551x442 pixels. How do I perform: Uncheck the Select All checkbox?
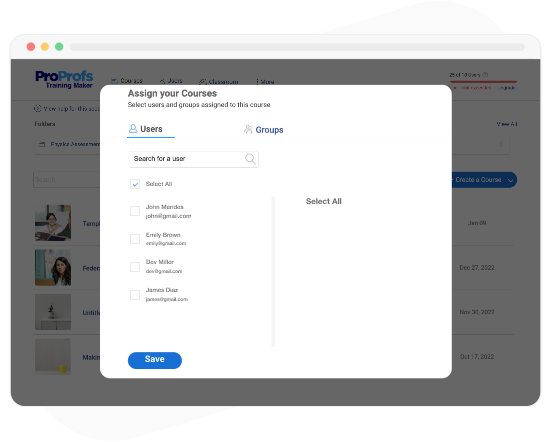pyautogui.click(x=135, y=184)
